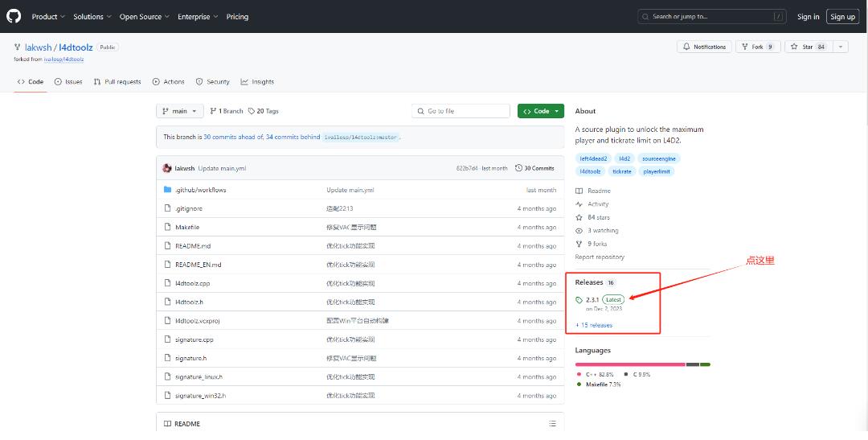Switch to the Issues tab
868x440 pixels.
[x=68, y=81]
